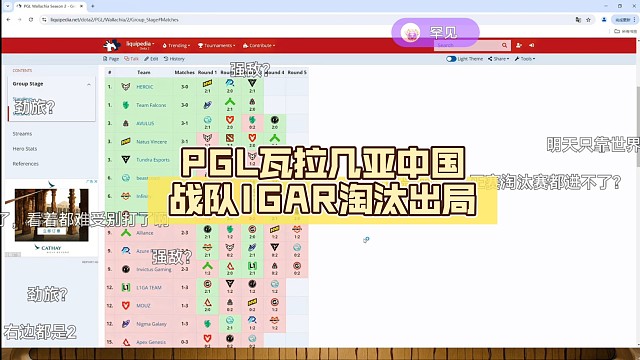The height and width of the screenshot is (360, 640).
Task: Open the Nigma Galaxy team link
Action: 151,324
